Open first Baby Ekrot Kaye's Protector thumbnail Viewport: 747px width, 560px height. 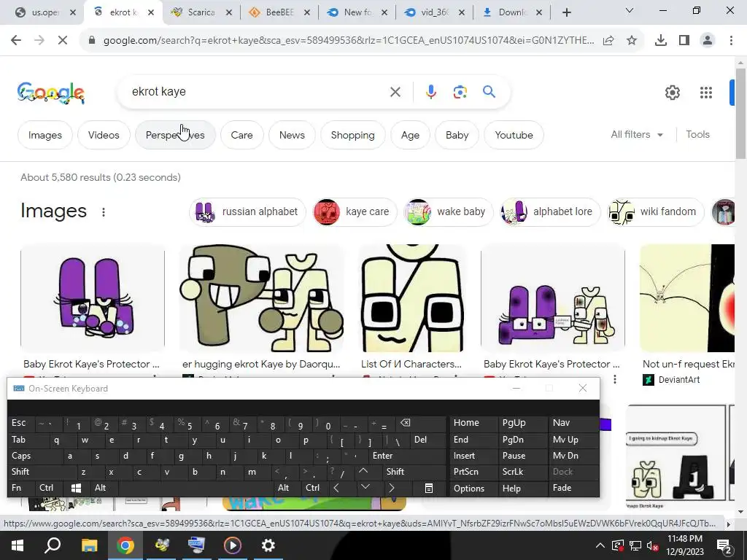[x=93, y=297]
